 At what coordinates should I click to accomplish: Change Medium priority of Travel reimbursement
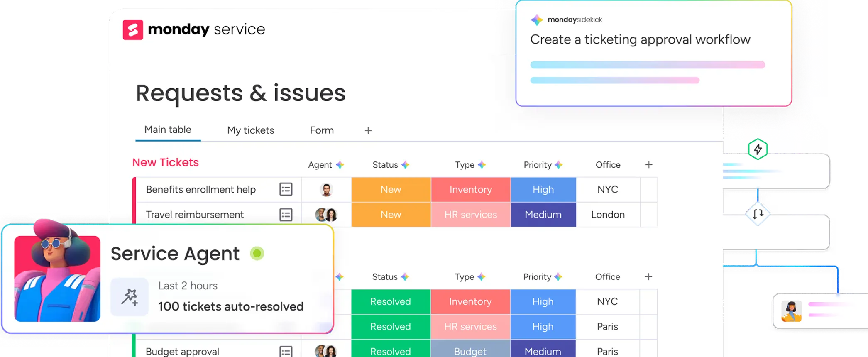543,215
